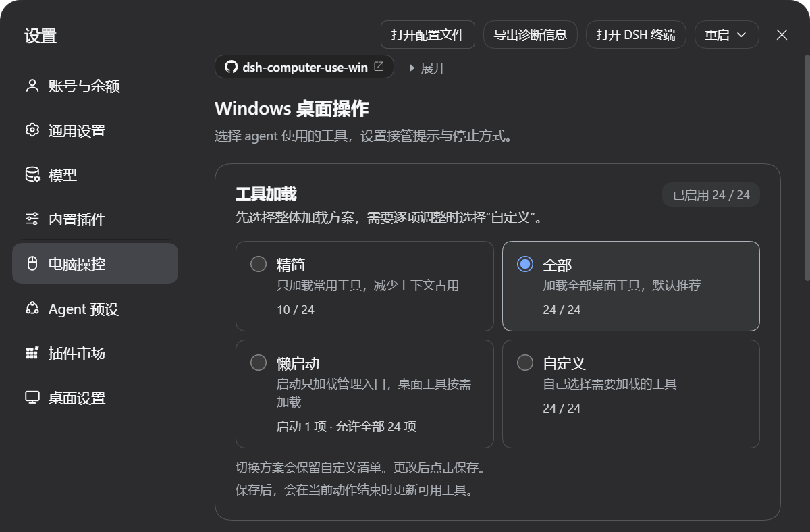Click the sliders icon beside 内置插件

coord(32,219)
